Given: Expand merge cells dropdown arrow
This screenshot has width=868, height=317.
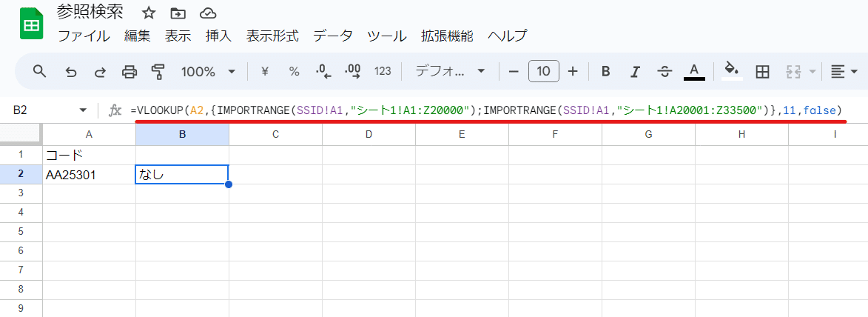Looking at the screenshot, I should pos(812,71).
